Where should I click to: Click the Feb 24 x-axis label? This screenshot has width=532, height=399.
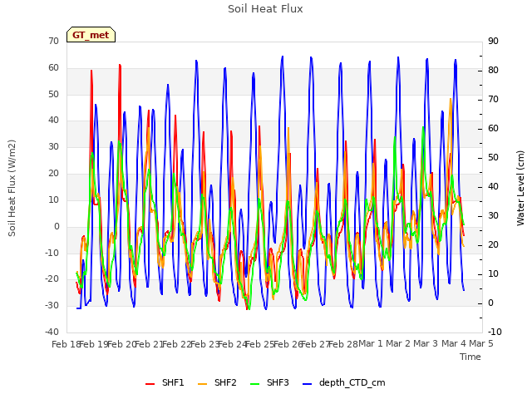click(x=232, y=344)
